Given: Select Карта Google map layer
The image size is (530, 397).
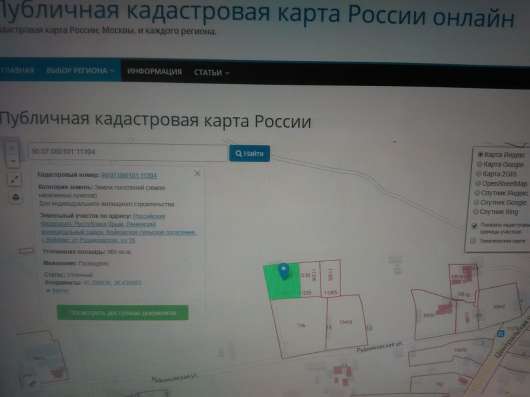Looking at the screenshot, I should coord(501,164).
